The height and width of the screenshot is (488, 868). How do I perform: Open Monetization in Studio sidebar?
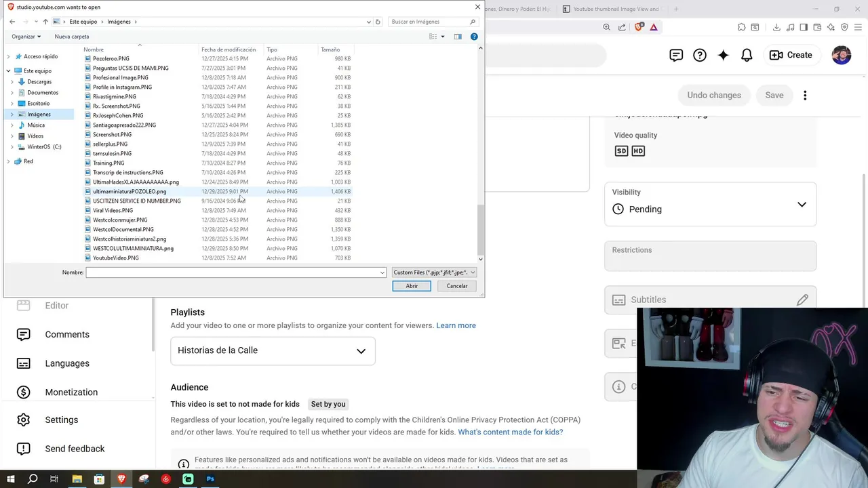[x=71, y=392]
